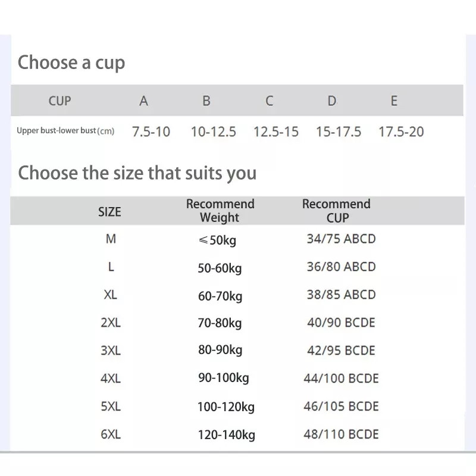The height and width of the screenshot is (476, 476).
Task: Click the 12.5-15 bust difference value
Action: [x=276, y=131]
